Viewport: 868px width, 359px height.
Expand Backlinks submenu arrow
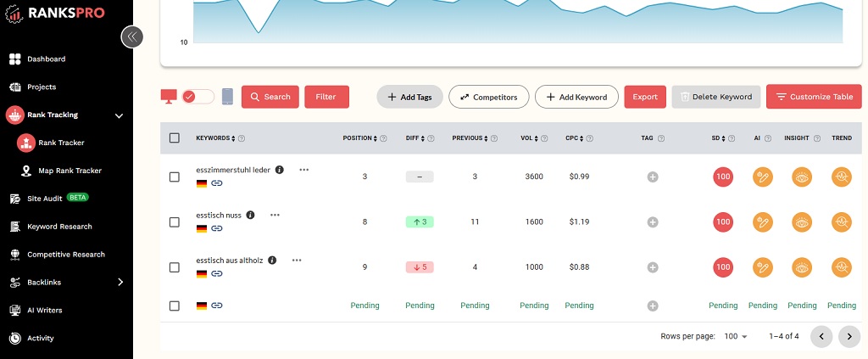120,283
